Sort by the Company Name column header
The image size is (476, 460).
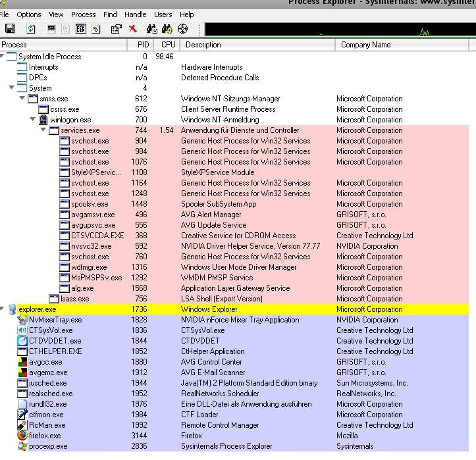click(402, 45)
